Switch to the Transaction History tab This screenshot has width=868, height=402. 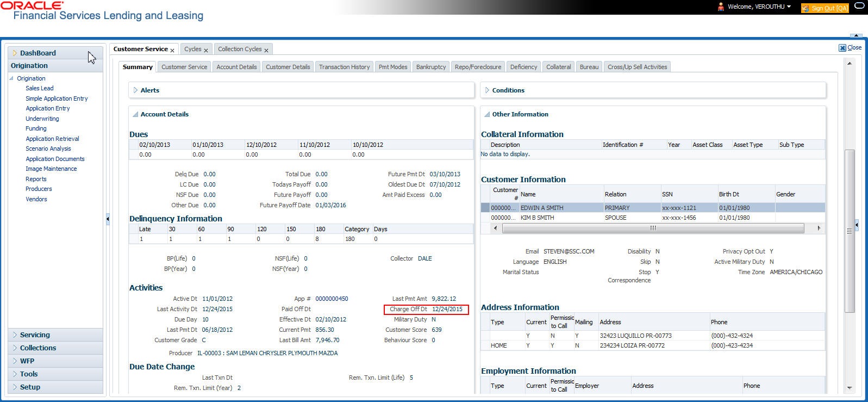tap(344, 67)
